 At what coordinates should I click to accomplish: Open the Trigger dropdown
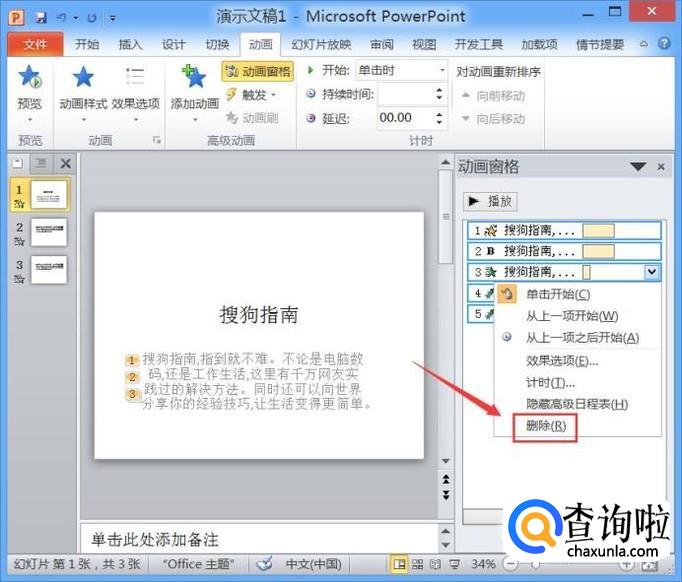pos(251,94)
